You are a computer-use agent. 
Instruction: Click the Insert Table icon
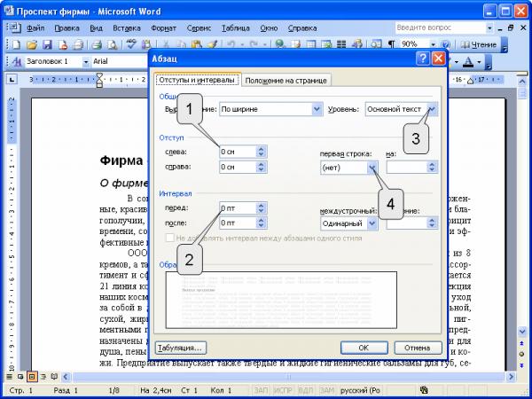coord(311,44)
